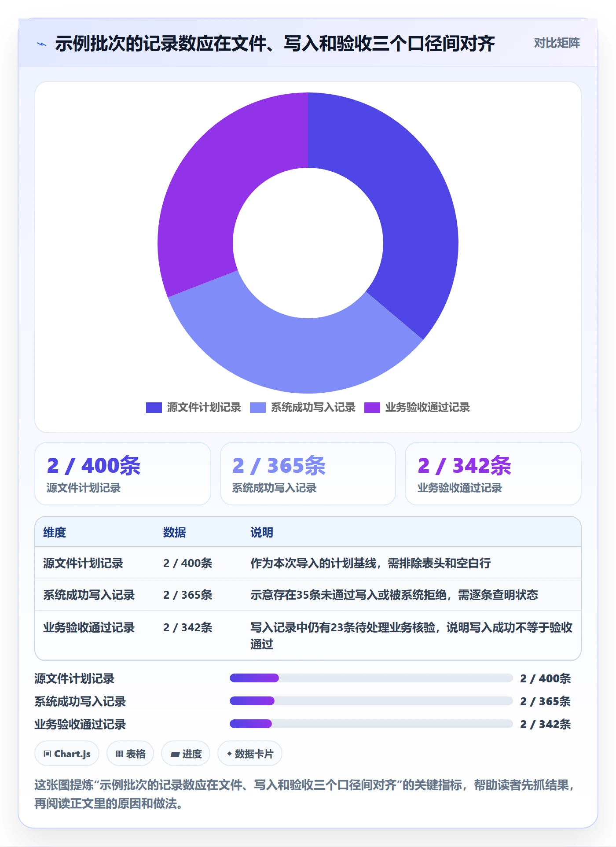The width and height of the screenshot is (616, 847).
Task: Click the 数据 column header
Action: point(175,532)
